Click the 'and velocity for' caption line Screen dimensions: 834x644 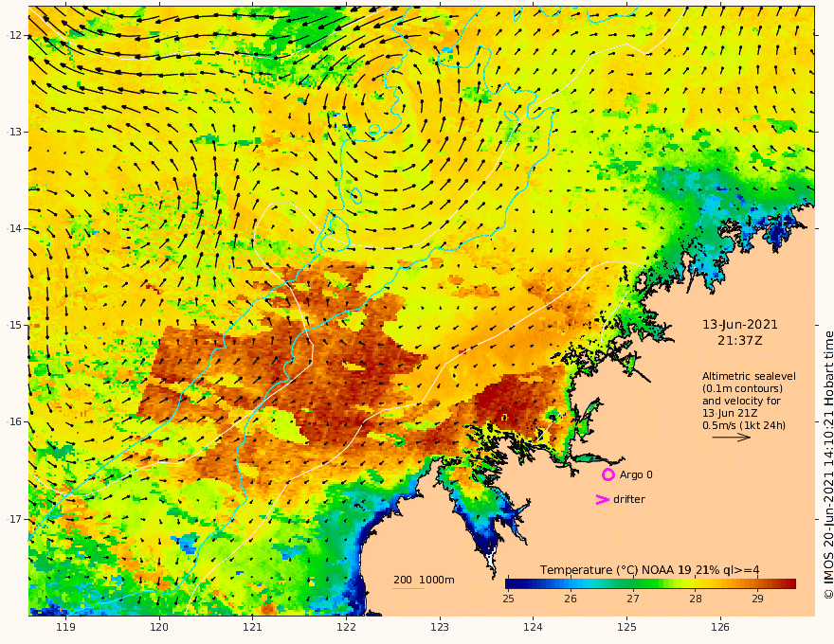(741, 401)
